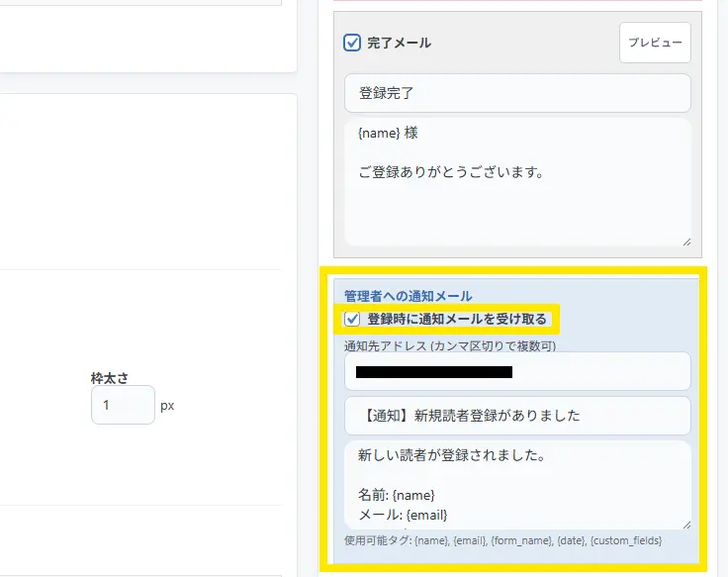The image size is (728, 577).
Task: Toggle the 登録時に通知メールを受け取る checkbox
Action: pyautogui.click(x=351, y=319)
